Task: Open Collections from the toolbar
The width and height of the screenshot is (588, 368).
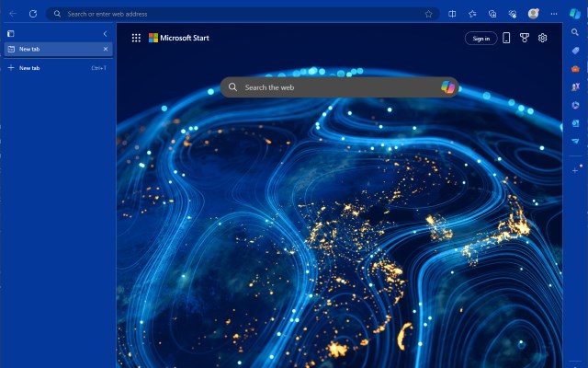Action: pos(492,14)
